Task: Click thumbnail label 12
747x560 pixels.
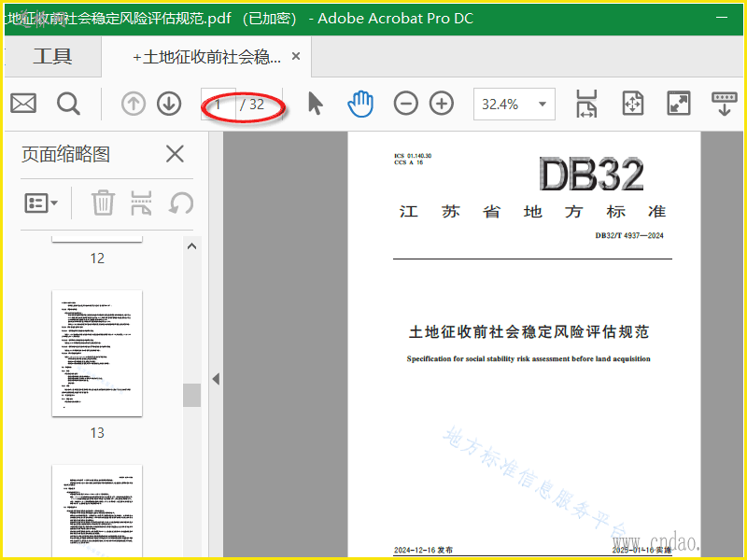Action: coord(97,259)
